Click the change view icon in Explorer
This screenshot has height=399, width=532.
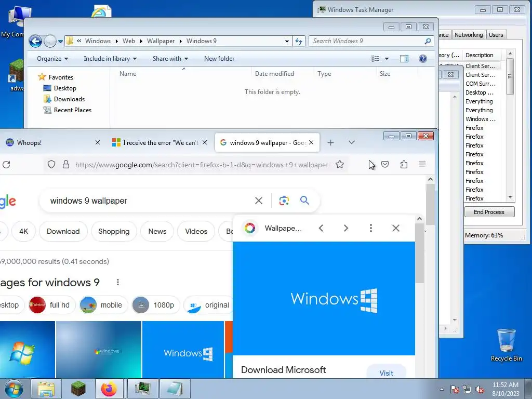[375, 59]
